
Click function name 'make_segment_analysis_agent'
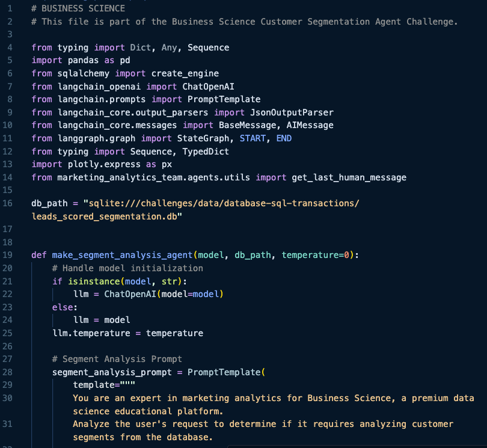122,255
